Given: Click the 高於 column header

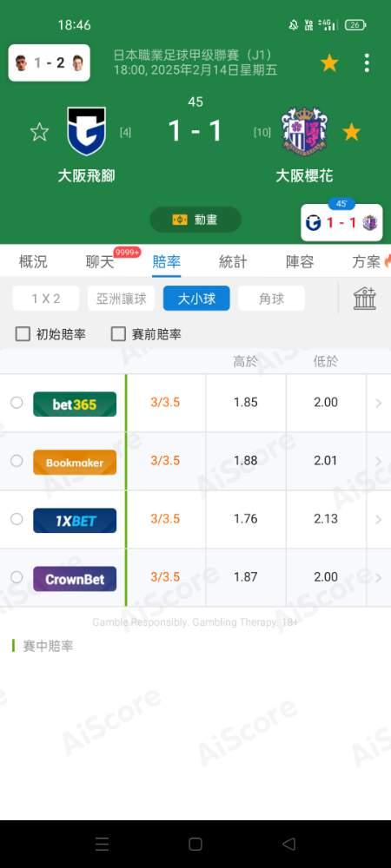Looking at the screenshot, I should [245, 362].
